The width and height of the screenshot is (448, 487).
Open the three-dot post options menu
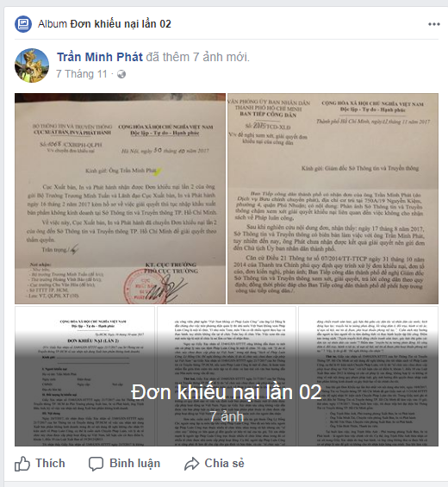[x=433, y=24]
